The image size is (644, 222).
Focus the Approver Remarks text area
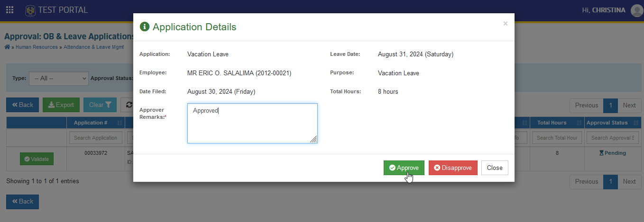(252, 123)
